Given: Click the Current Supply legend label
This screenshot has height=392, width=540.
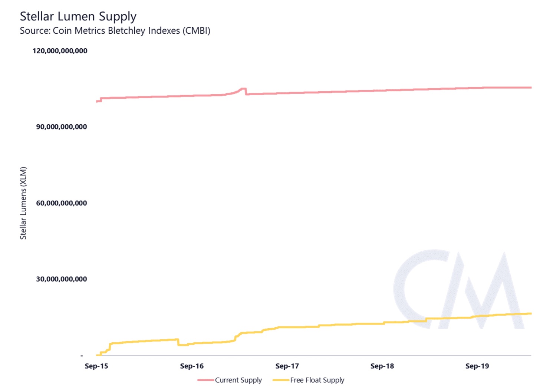Looking at the screenshot, I should [x=238, y=380].
